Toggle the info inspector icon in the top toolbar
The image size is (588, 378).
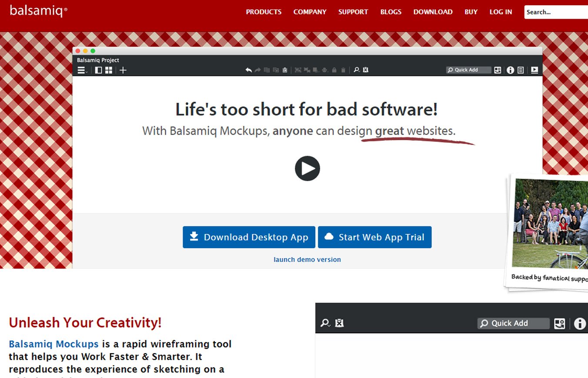pos(511,70)
